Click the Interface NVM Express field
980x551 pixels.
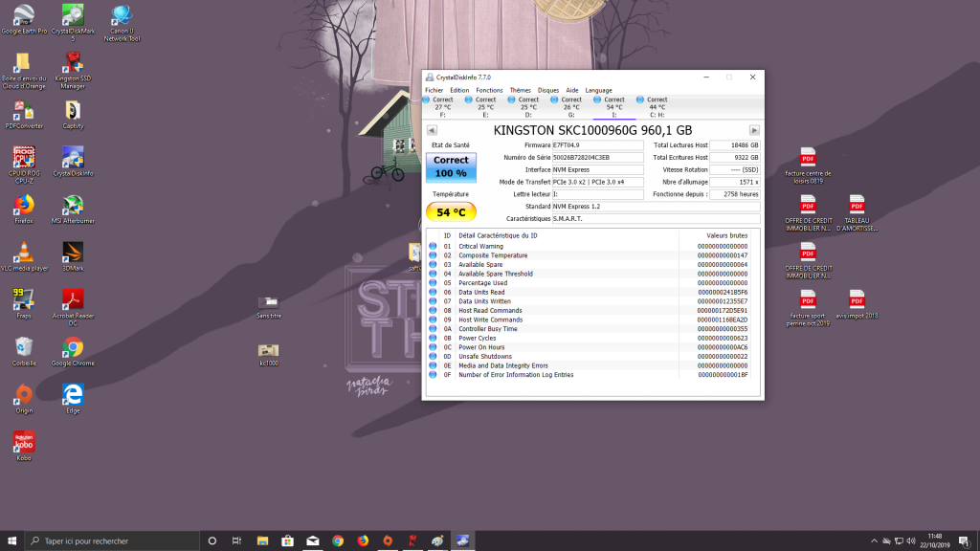(597, 169)
